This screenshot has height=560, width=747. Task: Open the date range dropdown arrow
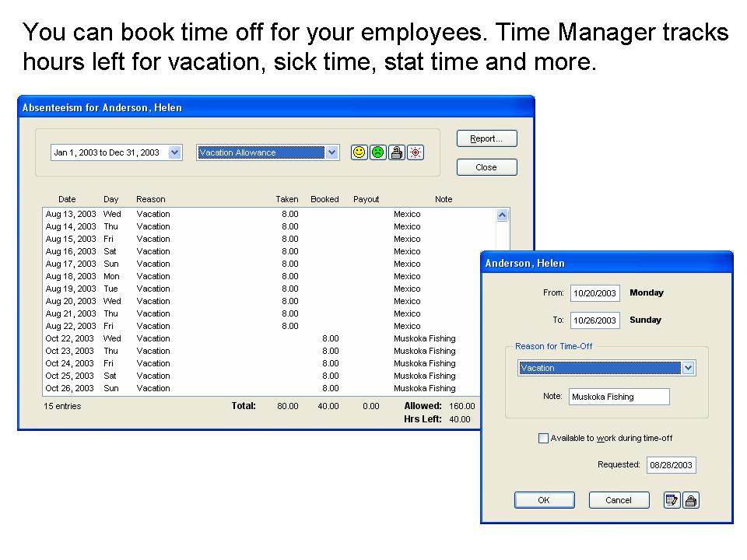point(175,152)
